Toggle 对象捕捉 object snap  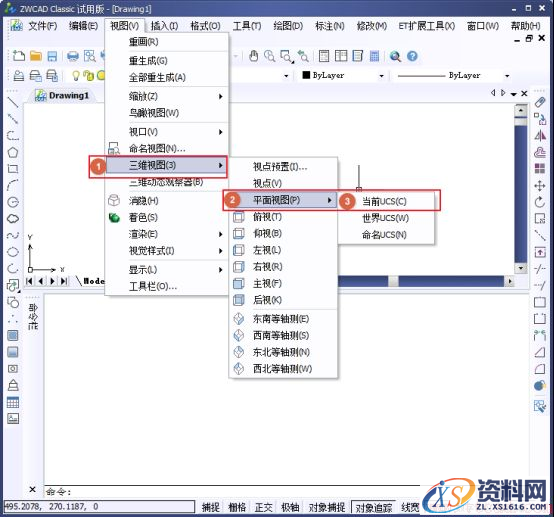(x=327, y=507)
